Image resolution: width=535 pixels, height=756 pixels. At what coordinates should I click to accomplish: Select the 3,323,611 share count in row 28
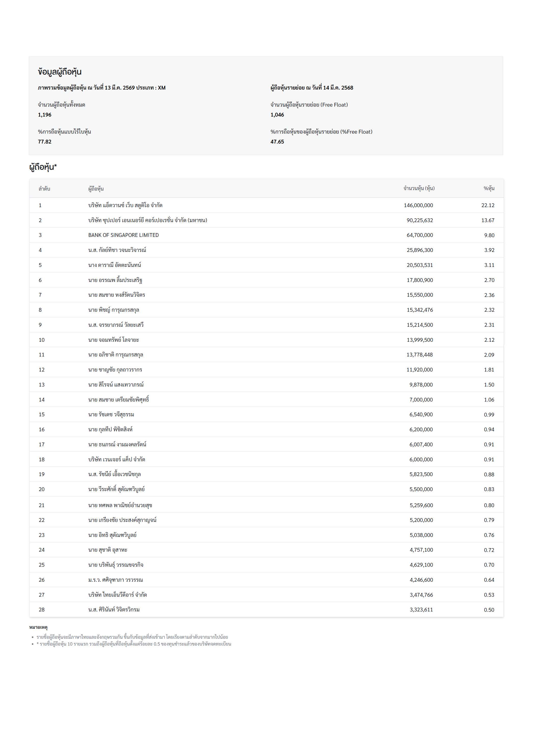click(421, 609)
